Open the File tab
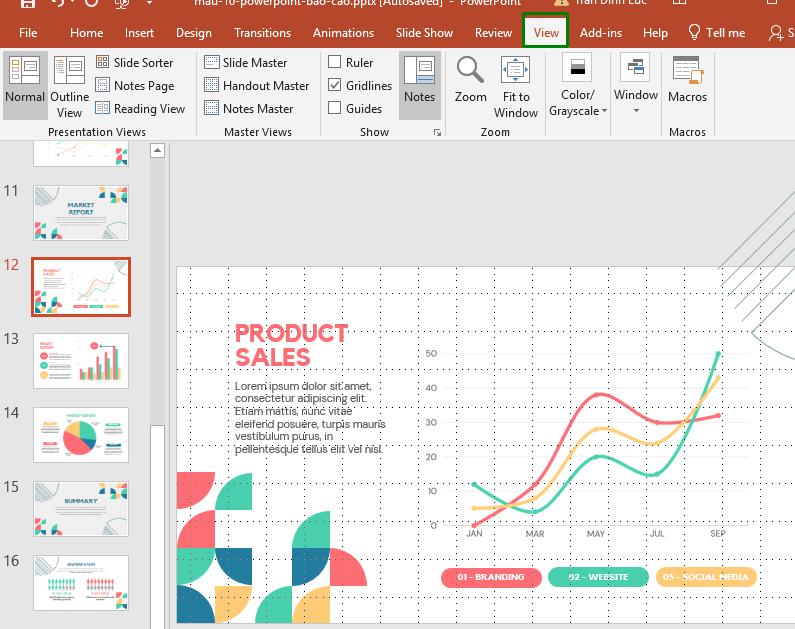Image resolution: width=795 pixels, height=629 pixels. [28, 33]
